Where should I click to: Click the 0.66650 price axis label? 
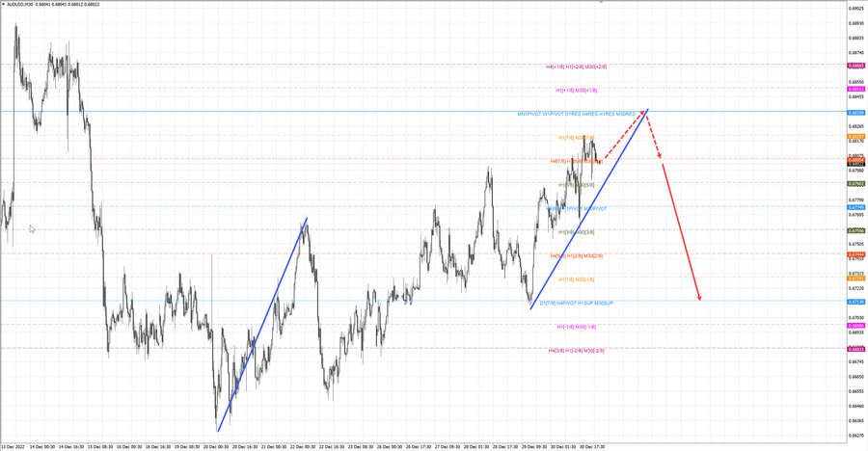[856, 377]
